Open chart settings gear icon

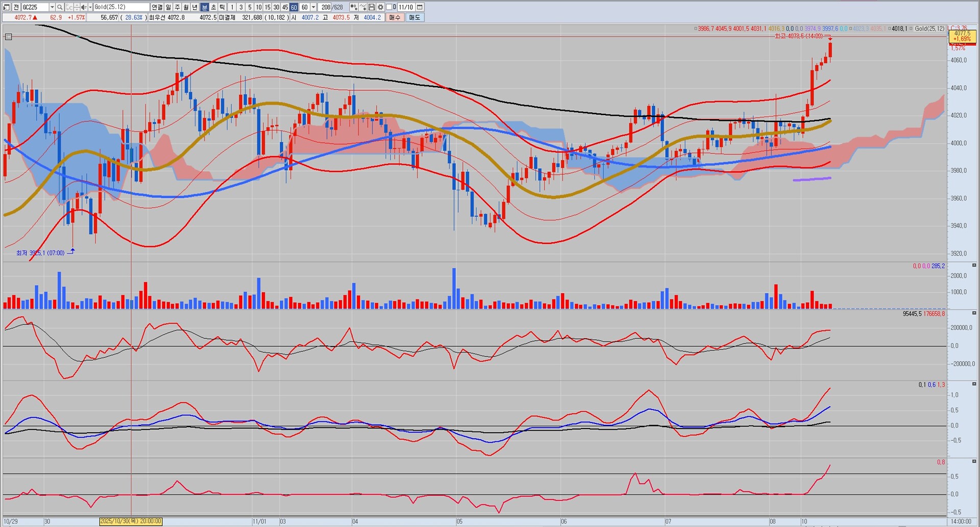(380, 7)
